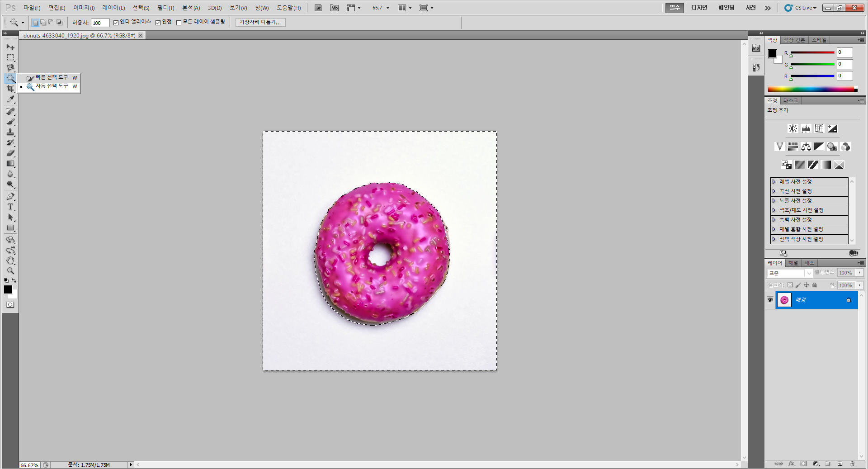Select the Zoom tool in toolbox

[10, 271]
